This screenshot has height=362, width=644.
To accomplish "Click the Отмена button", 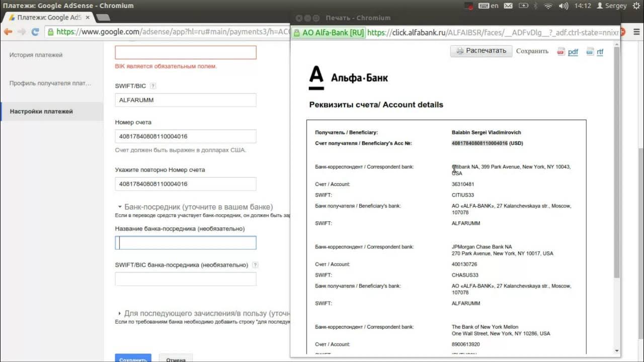I will 176,358.
